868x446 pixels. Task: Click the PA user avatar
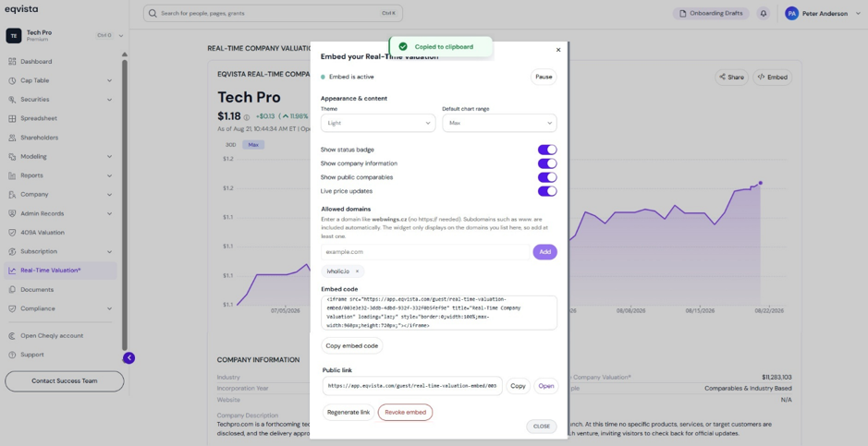click(x=791, y=13)
